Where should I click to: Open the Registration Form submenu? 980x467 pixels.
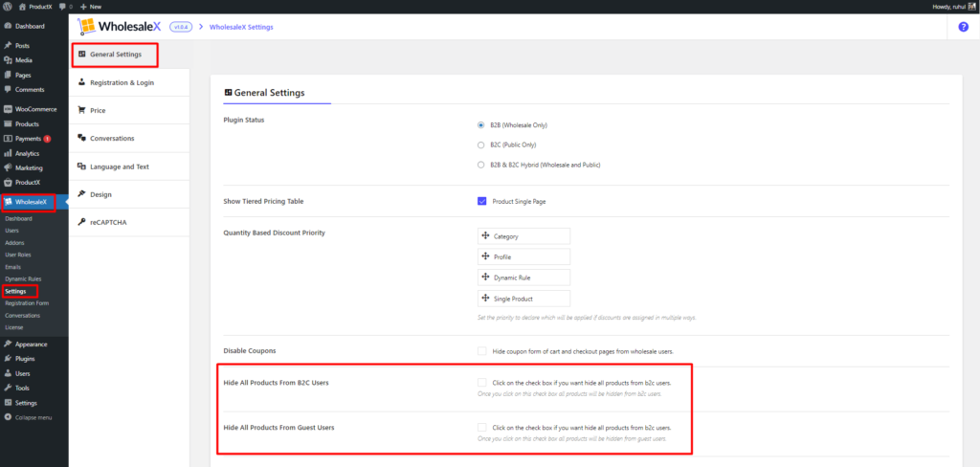click(27, 303)
